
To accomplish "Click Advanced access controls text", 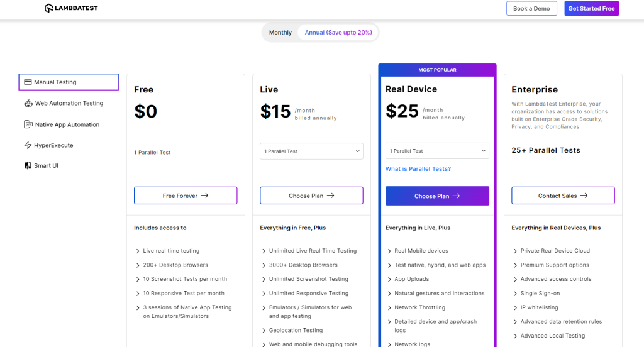I will tap(556, 279).
